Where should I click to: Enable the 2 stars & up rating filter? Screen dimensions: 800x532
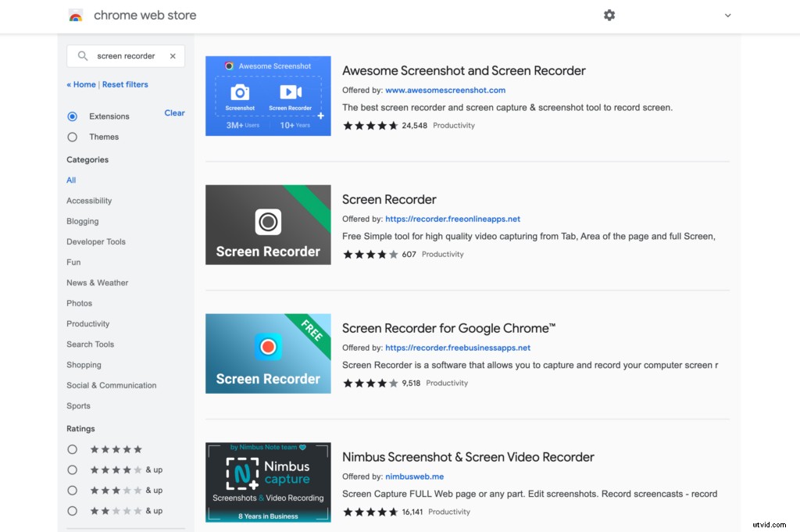pyautogui.click(x=73, y=510)
